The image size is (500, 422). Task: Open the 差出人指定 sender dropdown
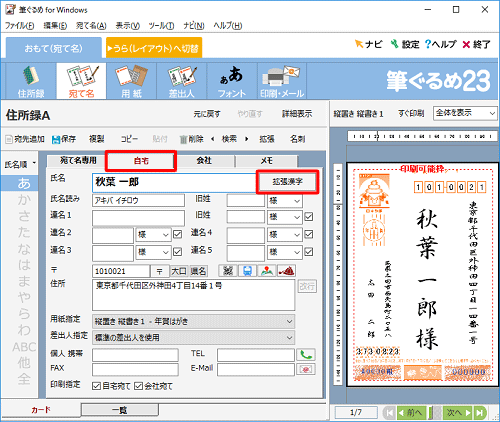(193, 338)
